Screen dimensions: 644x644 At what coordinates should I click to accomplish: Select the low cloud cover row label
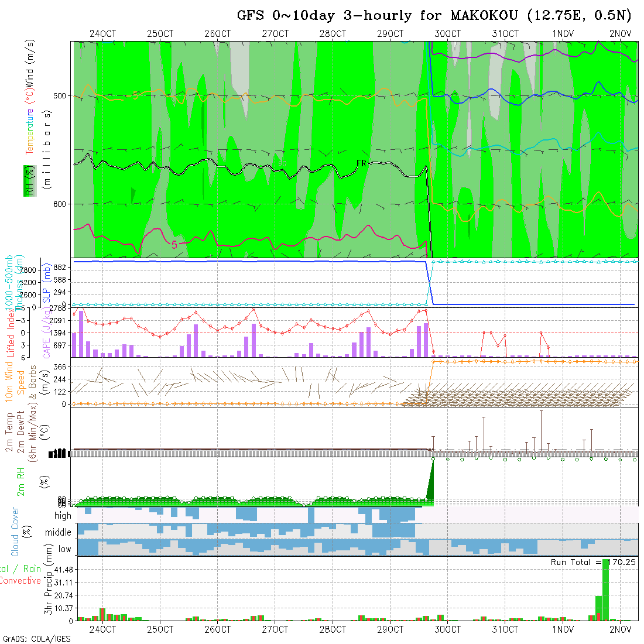coord(64,549)
